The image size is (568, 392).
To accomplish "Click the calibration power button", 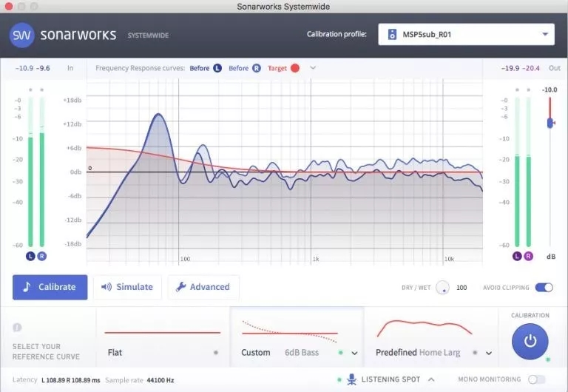I will 530,340.
